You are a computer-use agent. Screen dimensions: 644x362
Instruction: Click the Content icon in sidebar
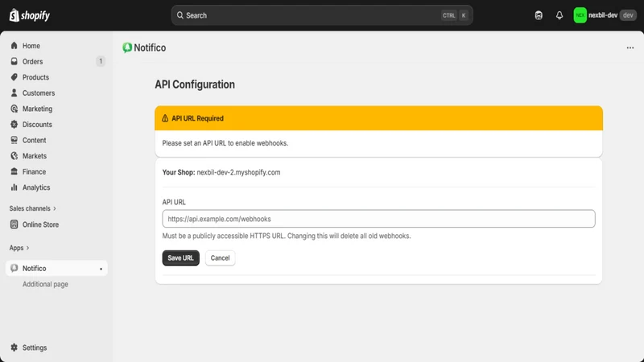click(14, 140)
